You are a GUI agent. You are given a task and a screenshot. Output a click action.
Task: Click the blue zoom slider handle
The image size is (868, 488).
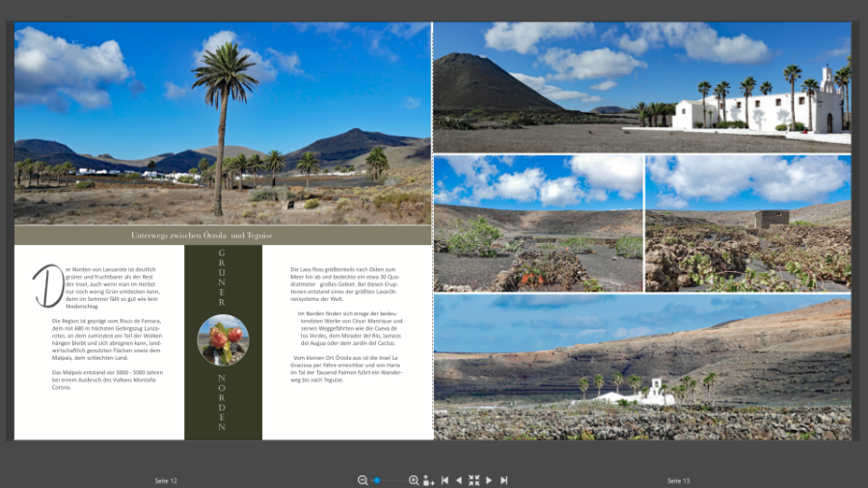click(377, 480)
